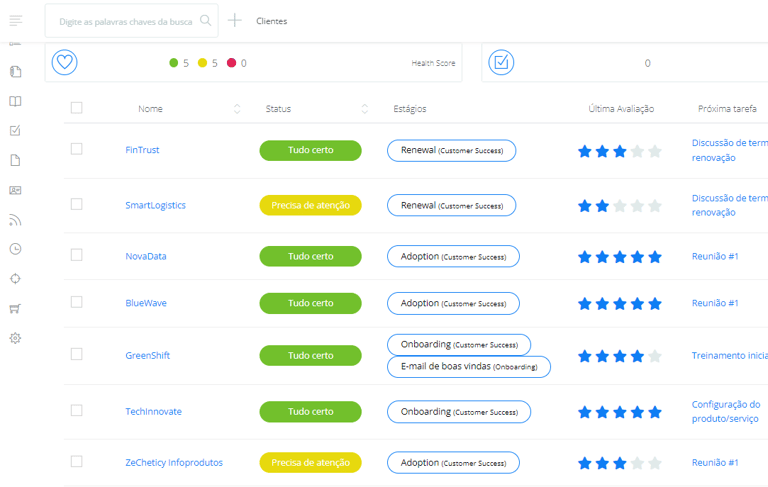This screenshot has width=768, height=487.
Task: Click BlueWave's Adoption stage pill
Action: point(453,303)
